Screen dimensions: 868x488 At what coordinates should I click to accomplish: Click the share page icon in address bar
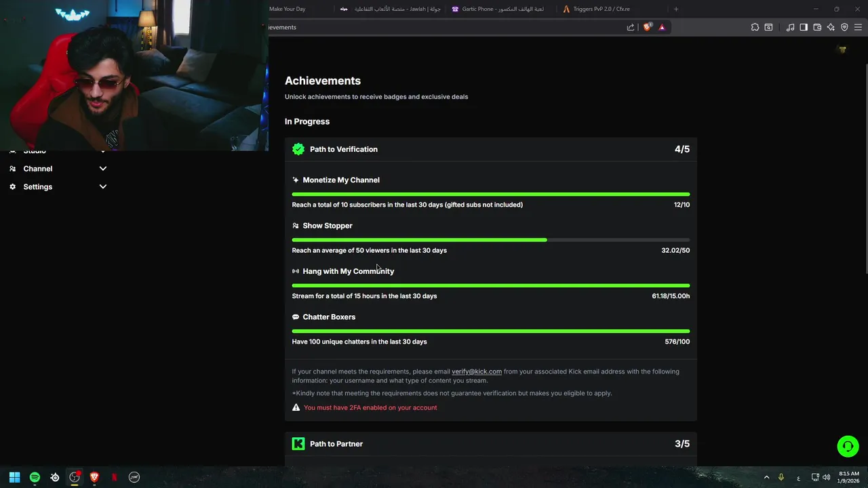[631, 27]
